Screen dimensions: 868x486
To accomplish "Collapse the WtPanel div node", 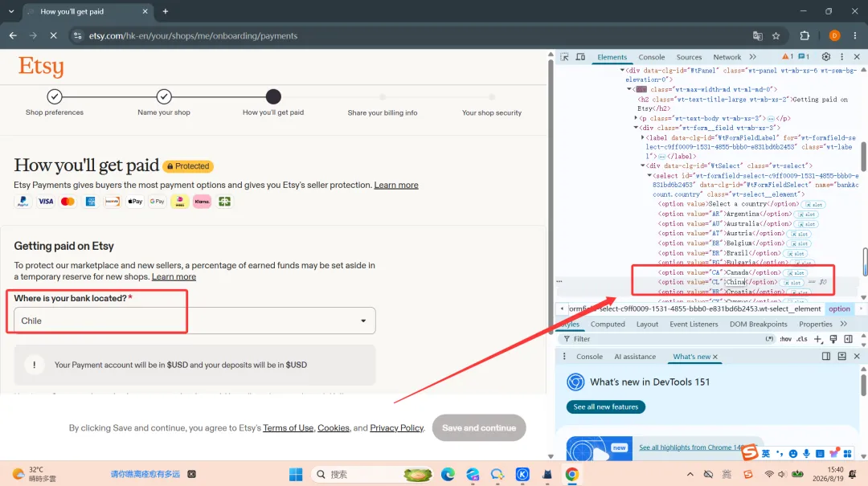I will click(622, 71).
